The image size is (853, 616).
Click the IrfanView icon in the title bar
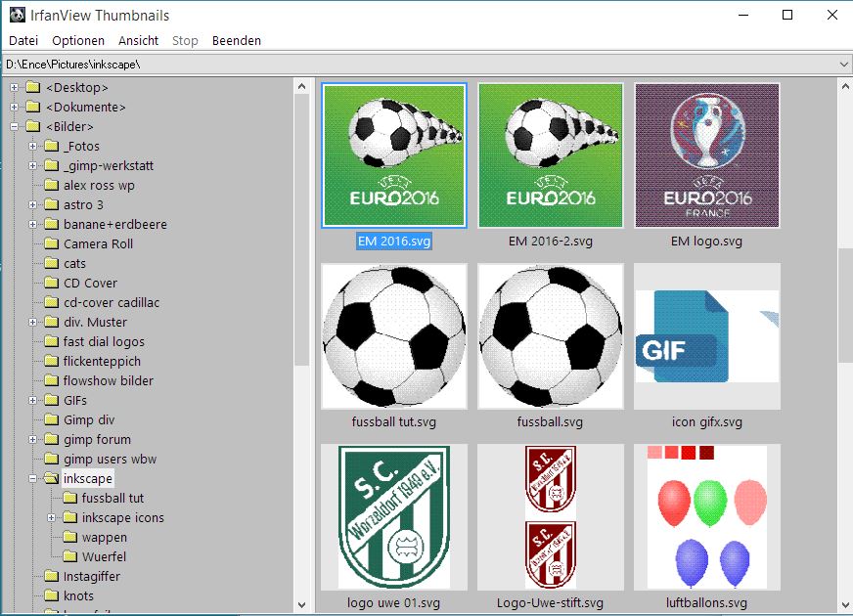click(17, 15)
